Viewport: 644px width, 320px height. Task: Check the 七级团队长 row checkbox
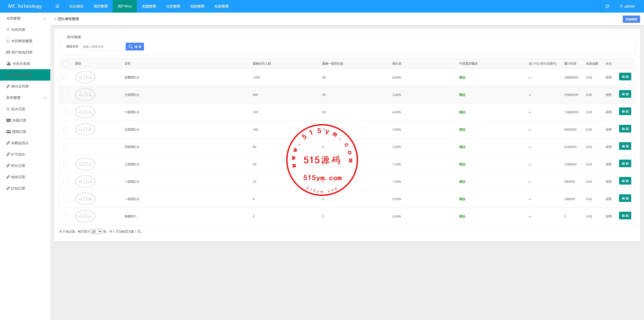65,95
